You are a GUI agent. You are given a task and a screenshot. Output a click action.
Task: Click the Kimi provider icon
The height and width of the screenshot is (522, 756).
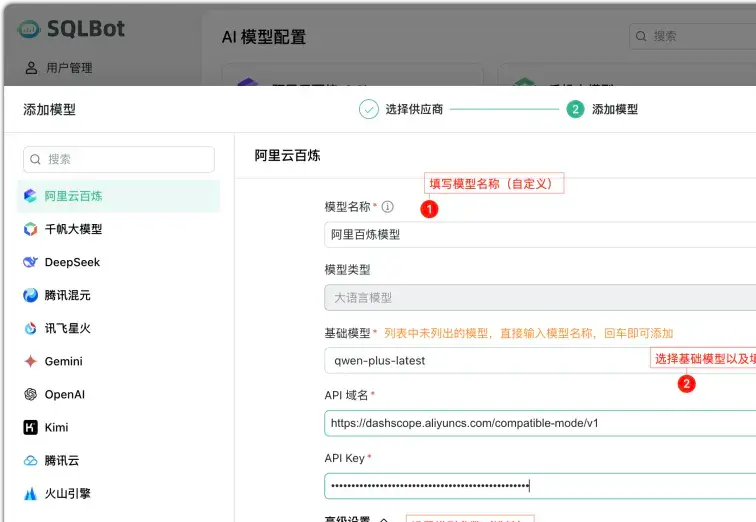click(x=31, y=427)
